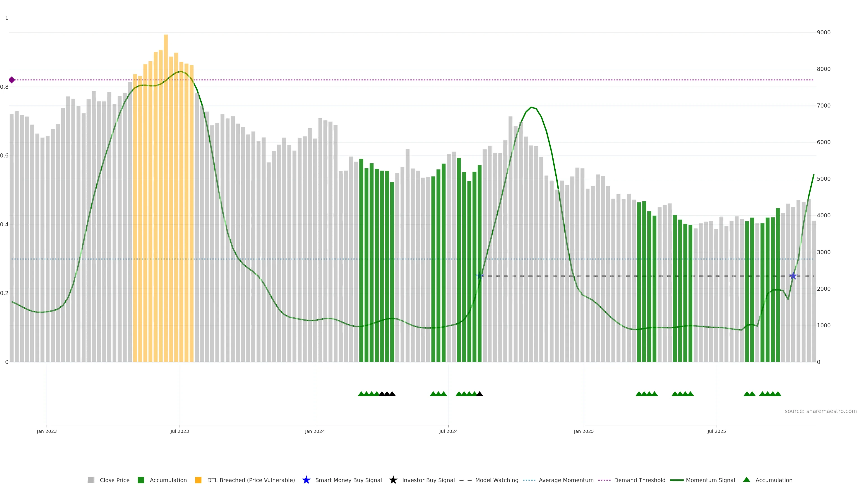This screenshot has height=488, width=868.
Task: Click the black Investor Buy Signal legend star
Action: click(393, 480)
